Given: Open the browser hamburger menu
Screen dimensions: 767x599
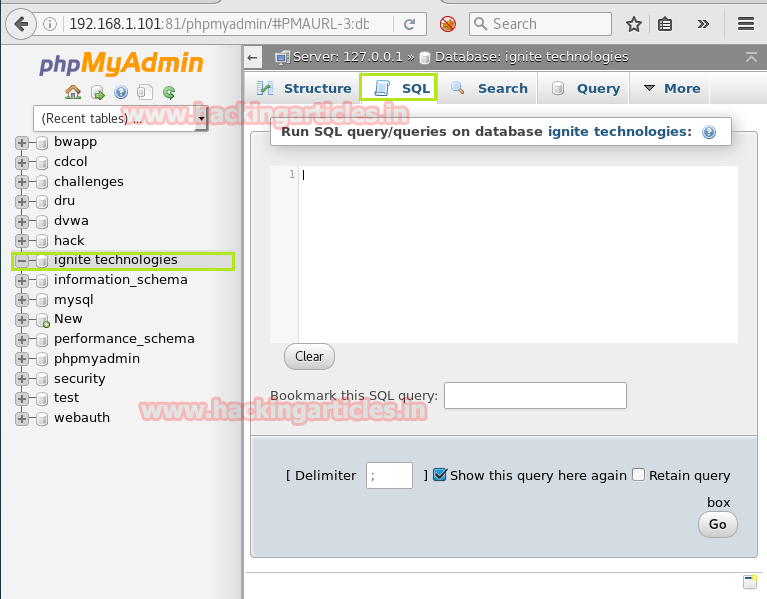Looking at the screenshot, I should tap(746, 23).
